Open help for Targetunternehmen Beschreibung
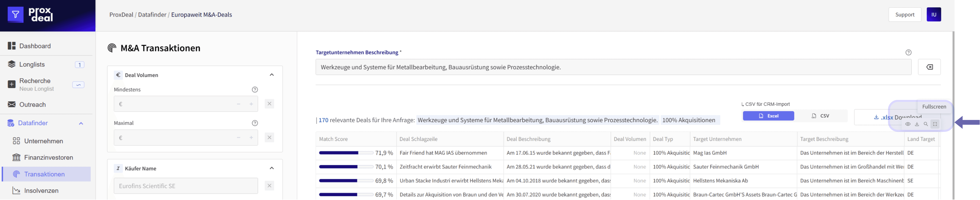Viewport: 980px width, 200px height. (908, 53)
